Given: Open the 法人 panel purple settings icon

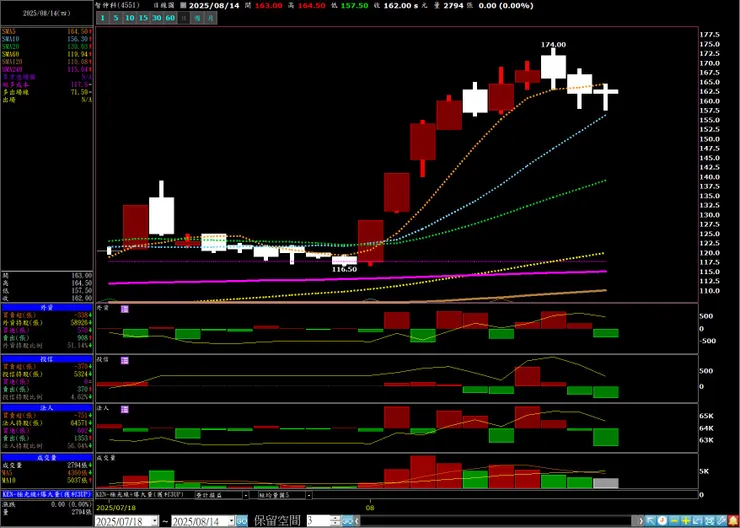Looking at the screenshot, I should point(125,410).
